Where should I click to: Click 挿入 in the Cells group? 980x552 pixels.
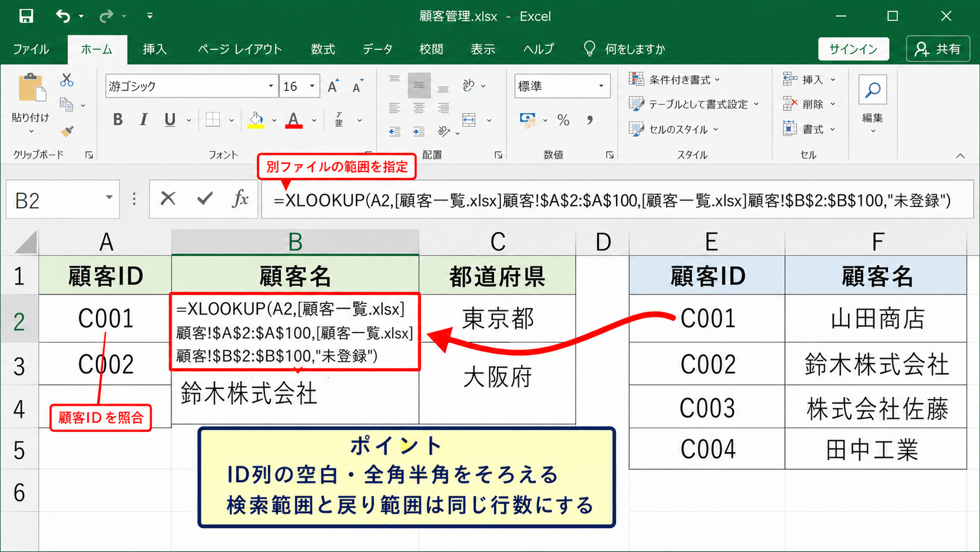[809, 79]
